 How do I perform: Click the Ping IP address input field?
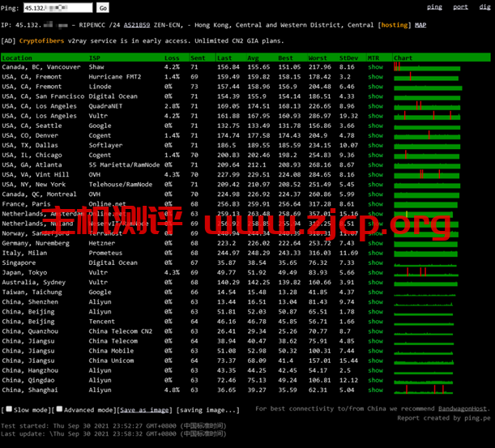[x=58, y=8]
